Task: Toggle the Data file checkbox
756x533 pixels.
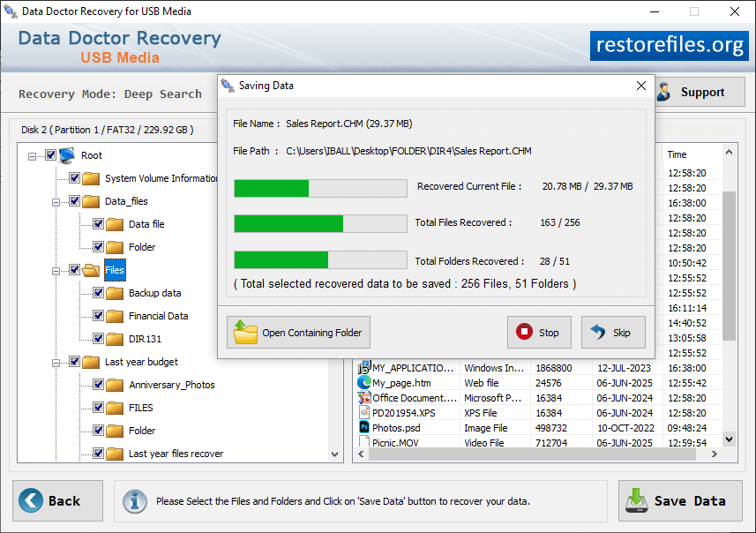Action: pos(98,224)
